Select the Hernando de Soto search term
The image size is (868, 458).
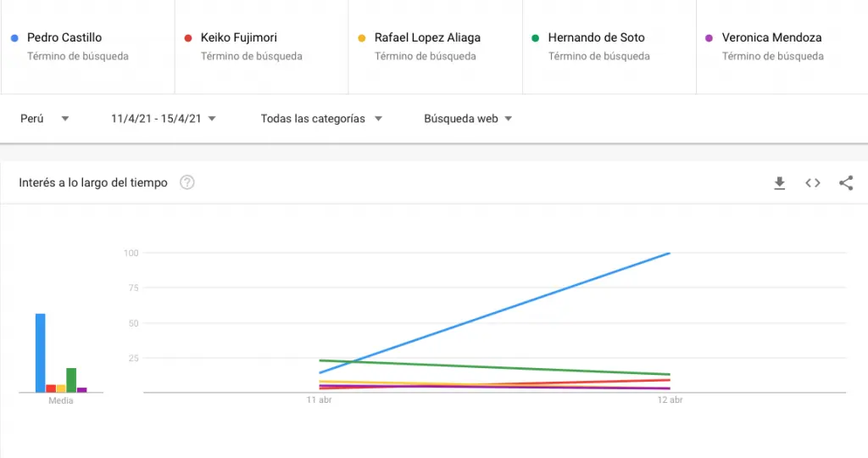[596, 37]
